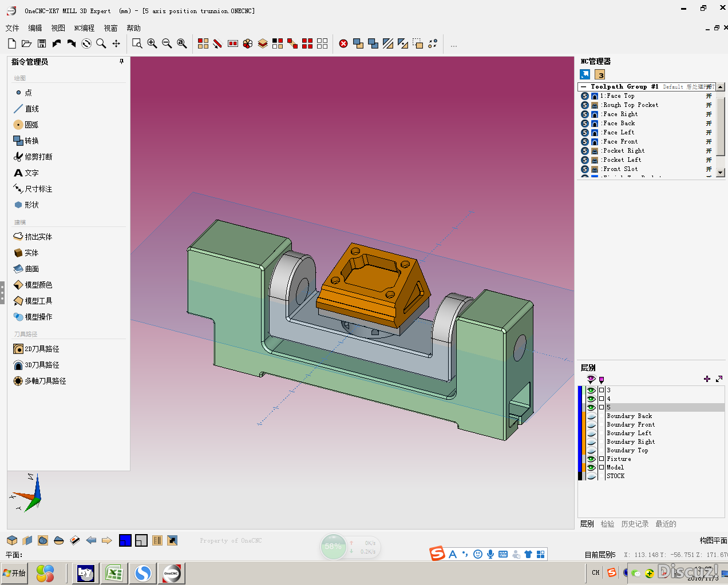The width and height of the screenshot is (728, 585).
Task: Click the eye filter dropdown in layers header
Action: (x=591, y=379)
